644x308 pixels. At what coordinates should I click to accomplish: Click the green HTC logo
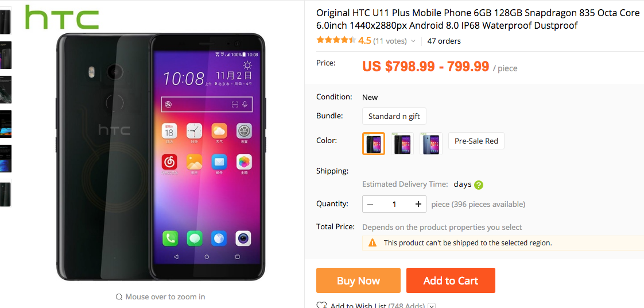[61, 17]
